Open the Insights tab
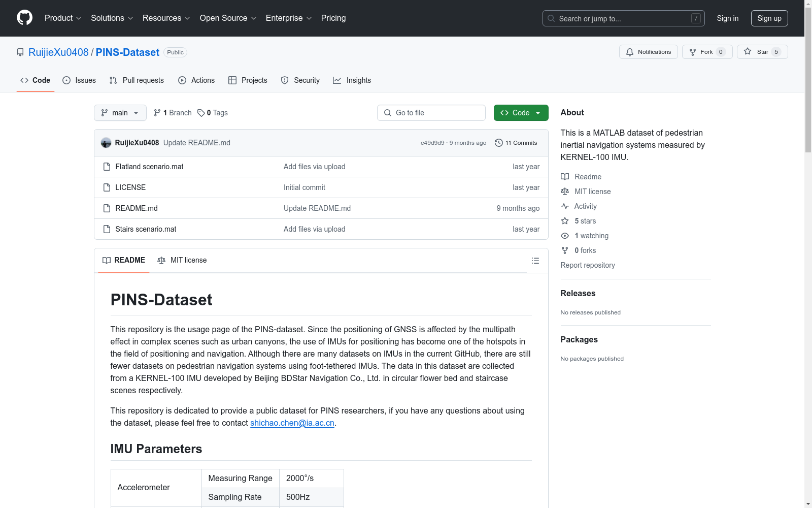The image size is (812, 508). click(352, 80)
